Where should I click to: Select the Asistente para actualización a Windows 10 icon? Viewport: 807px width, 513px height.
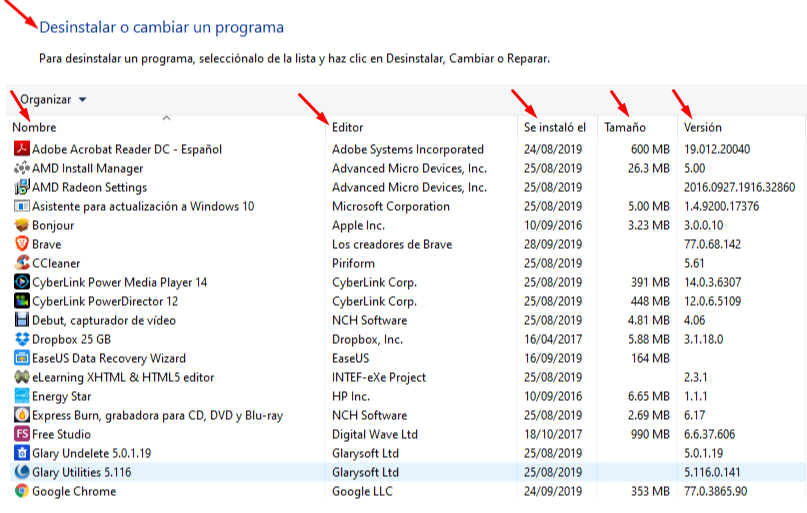22,206
